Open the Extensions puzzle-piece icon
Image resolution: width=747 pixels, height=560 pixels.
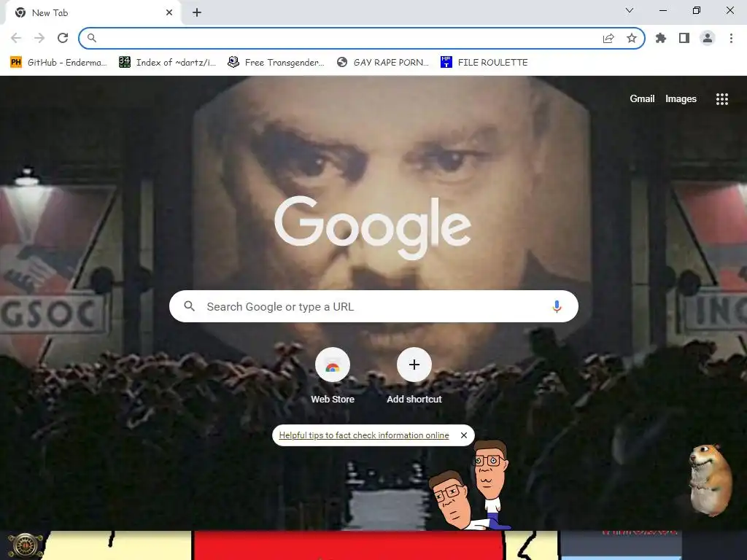pos(661,38)
